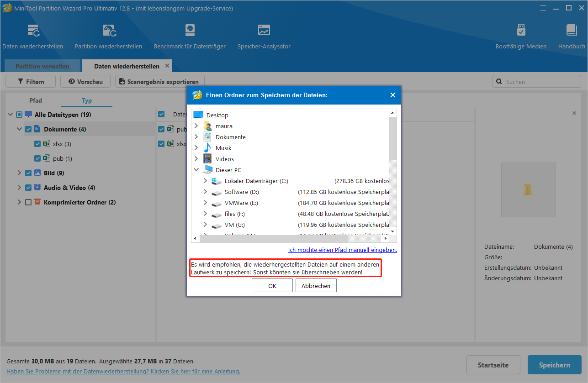Click the preview folder thumbnail

(x=529, y=190)
